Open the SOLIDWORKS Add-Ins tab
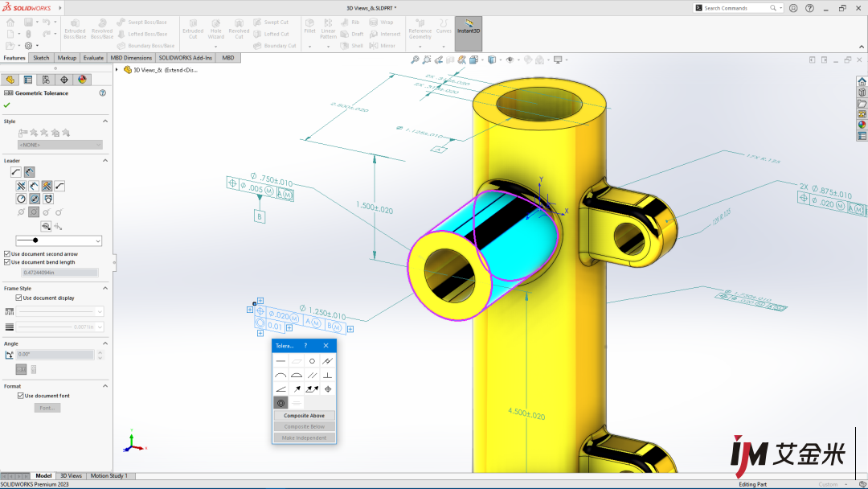Screen dimensions: 868x489 186,58
